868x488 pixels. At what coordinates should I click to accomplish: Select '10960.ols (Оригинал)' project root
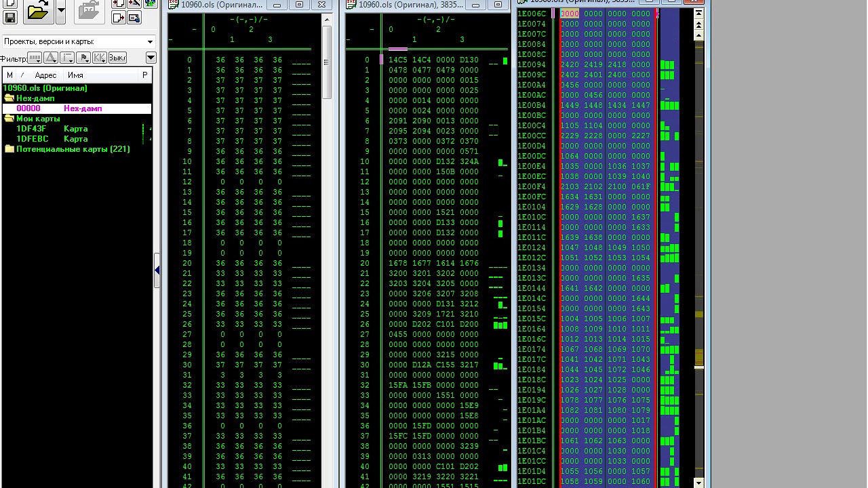click(45, 88)
